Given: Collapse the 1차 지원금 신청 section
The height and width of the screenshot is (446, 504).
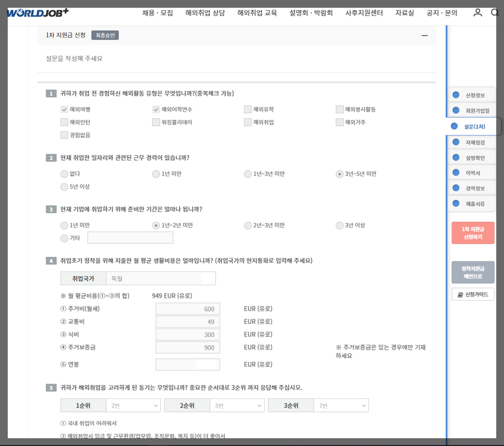Looking at the screenshot, I should [424, 35].
